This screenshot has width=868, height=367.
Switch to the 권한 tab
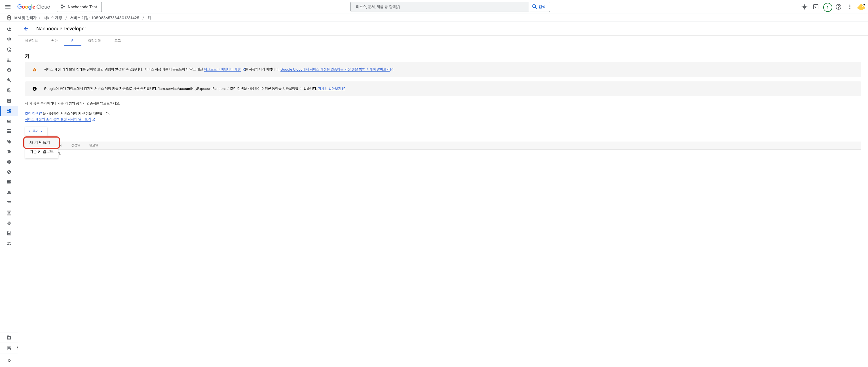(54, 41)
